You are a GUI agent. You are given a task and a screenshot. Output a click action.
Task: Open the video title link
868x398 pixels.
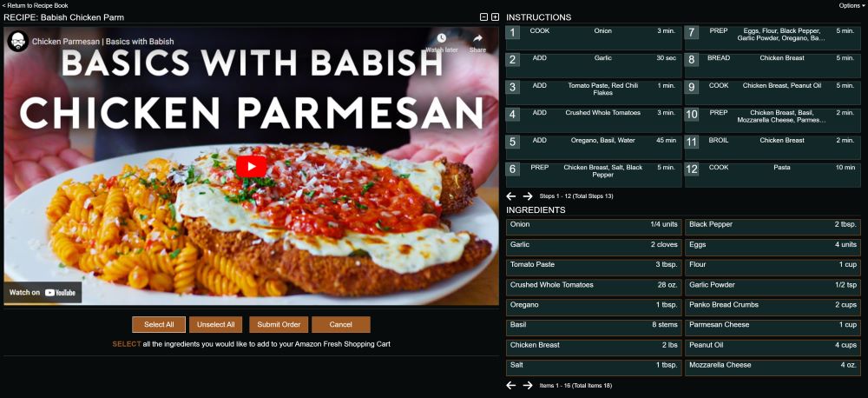pos(103,41)
